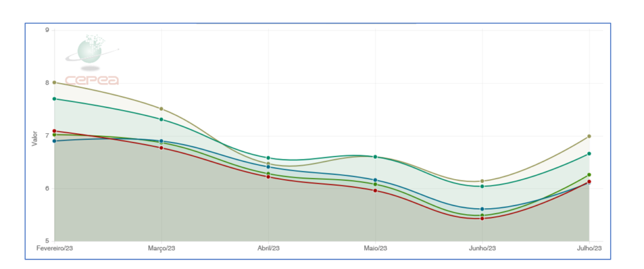Image resolution: width=644 pixels, height=269 pixels.
Task: Click the CEPEA logo text
Action: click(x=92, y=80)
